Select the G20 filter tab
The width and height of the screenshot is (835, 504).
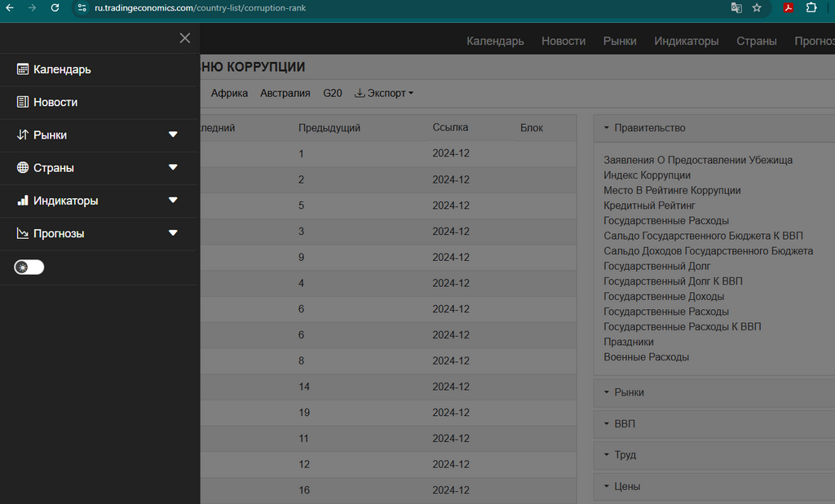333,93
